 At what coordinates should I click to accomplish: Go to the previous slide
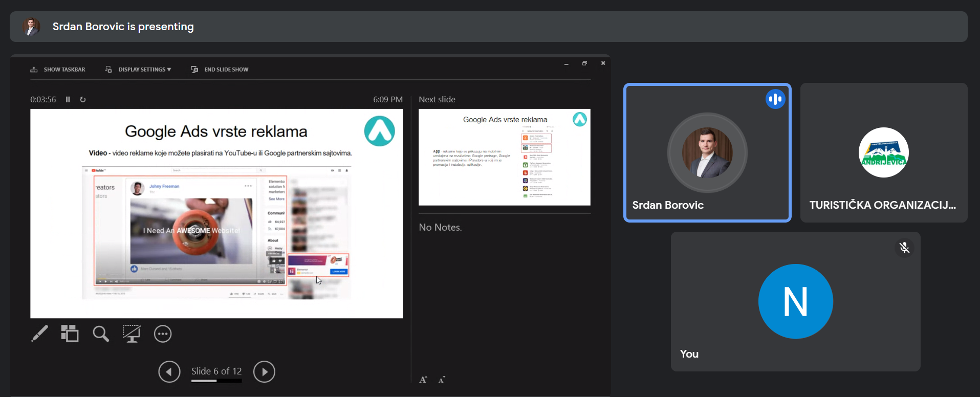(x=169, y=372)
